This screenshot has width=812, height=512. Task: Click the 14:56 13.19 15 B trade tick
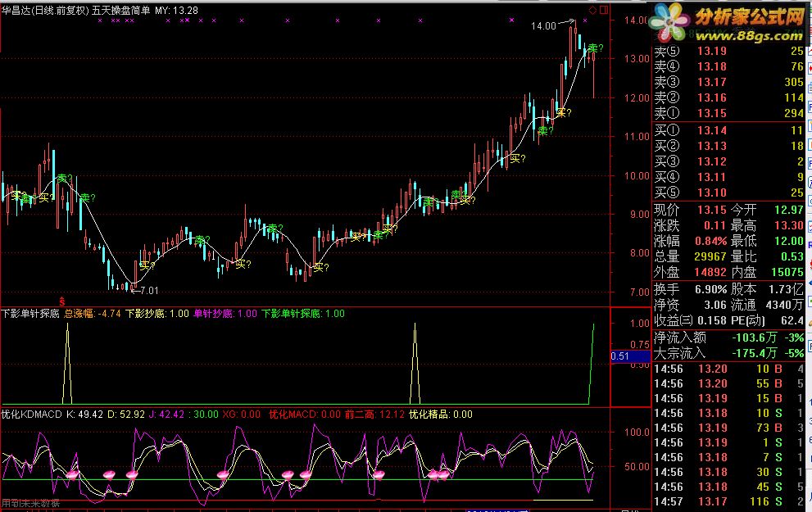pyautogui.click(x=728, y=398)
